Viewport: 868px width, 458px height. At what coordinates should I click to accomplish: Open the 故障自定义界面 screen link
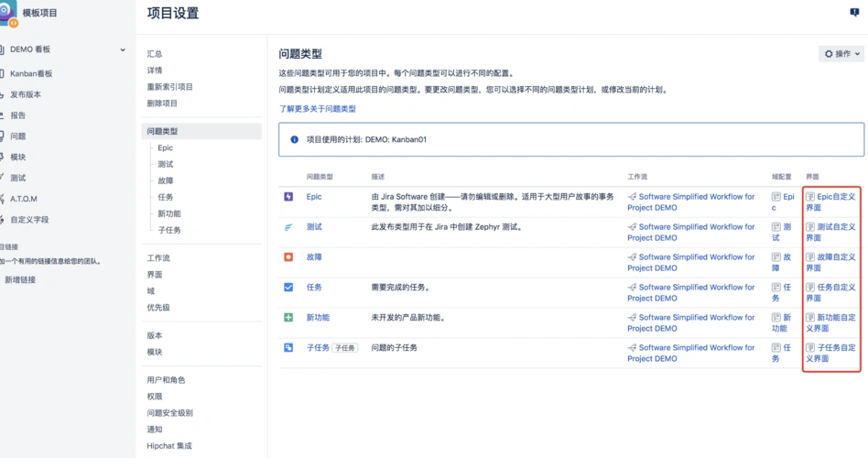[830, 263]
